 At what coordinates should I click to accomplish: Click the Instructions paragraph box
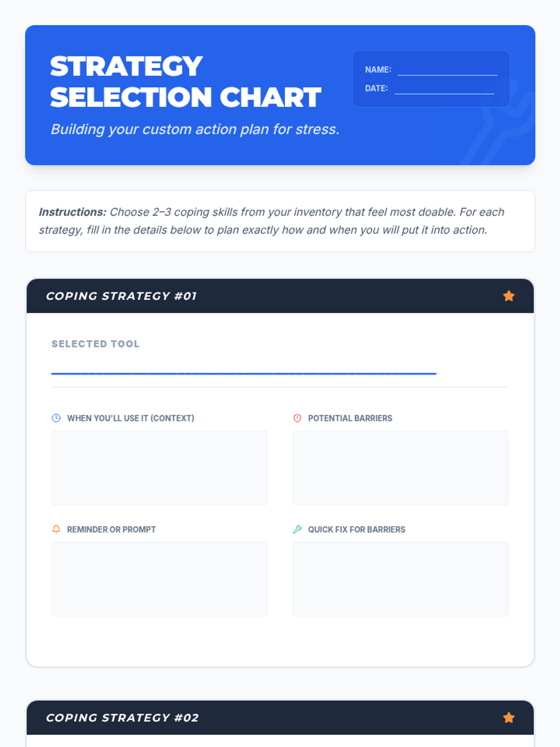click(280, 221)
